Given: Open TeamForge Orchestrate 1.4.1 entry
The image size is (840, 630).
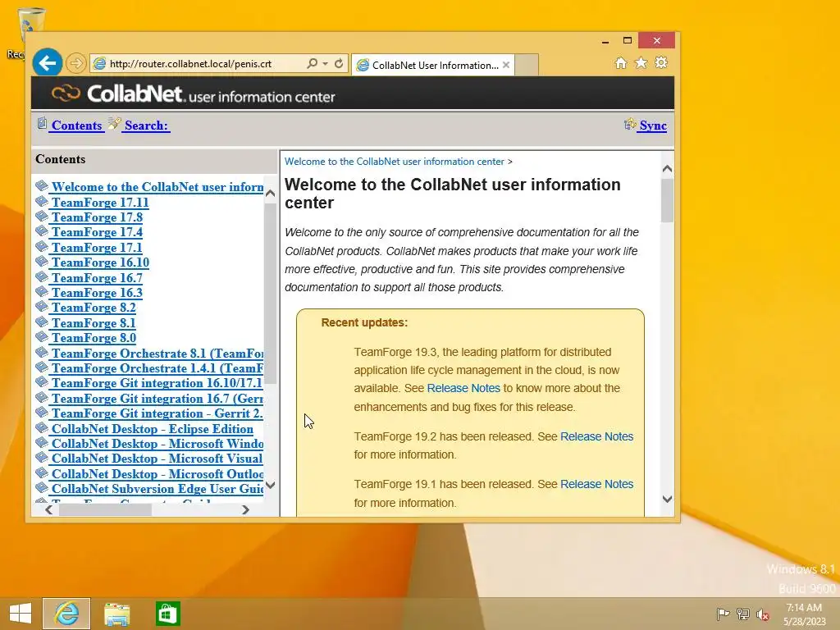Looking at the screenshot, I should click(157, 368).
